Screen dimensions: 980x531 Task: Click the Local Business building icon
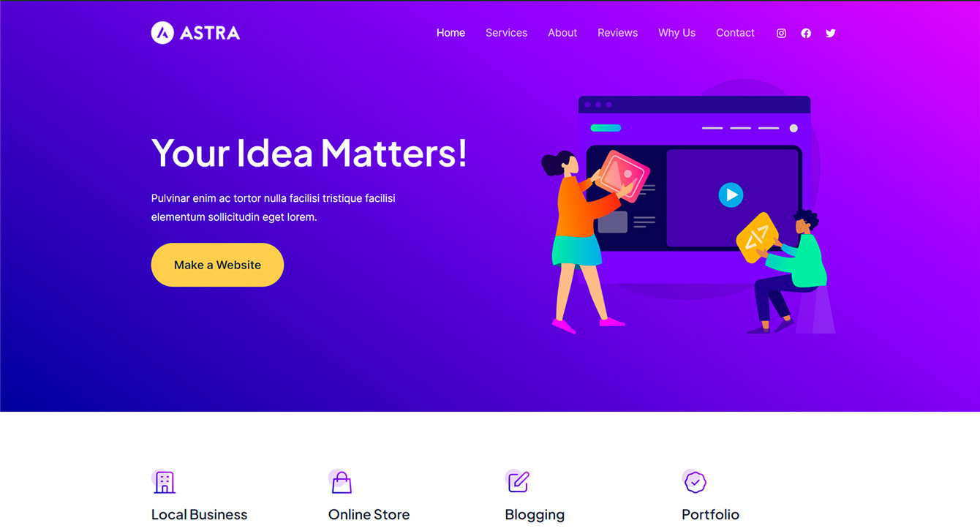pos(165,482)
